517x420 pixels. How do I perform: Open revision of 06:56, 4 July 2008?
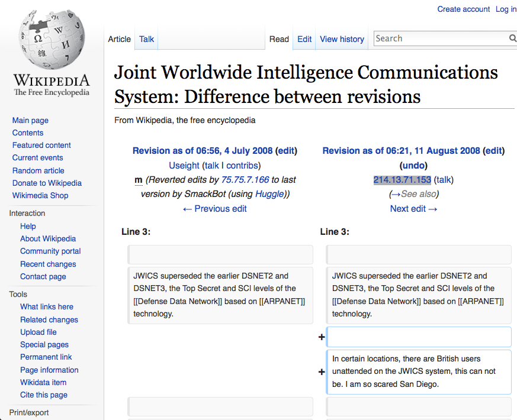click(203, 151)
